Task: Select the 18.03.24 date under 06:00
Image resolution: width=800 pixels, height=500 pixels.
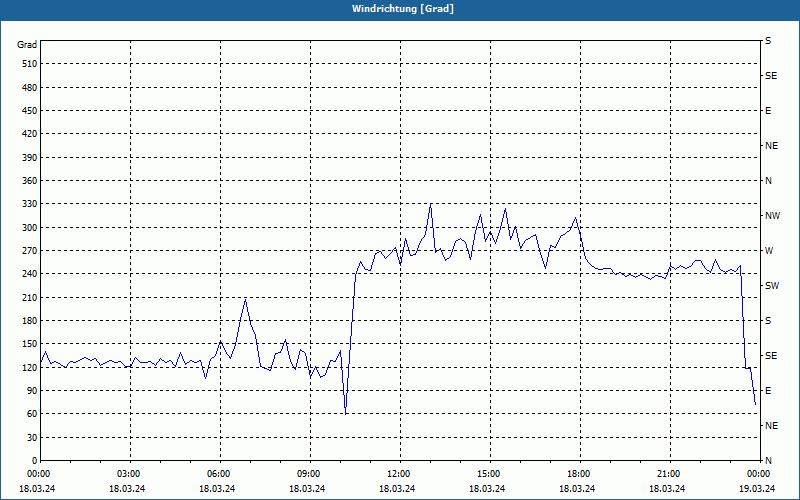Action: tap(217, 488)
